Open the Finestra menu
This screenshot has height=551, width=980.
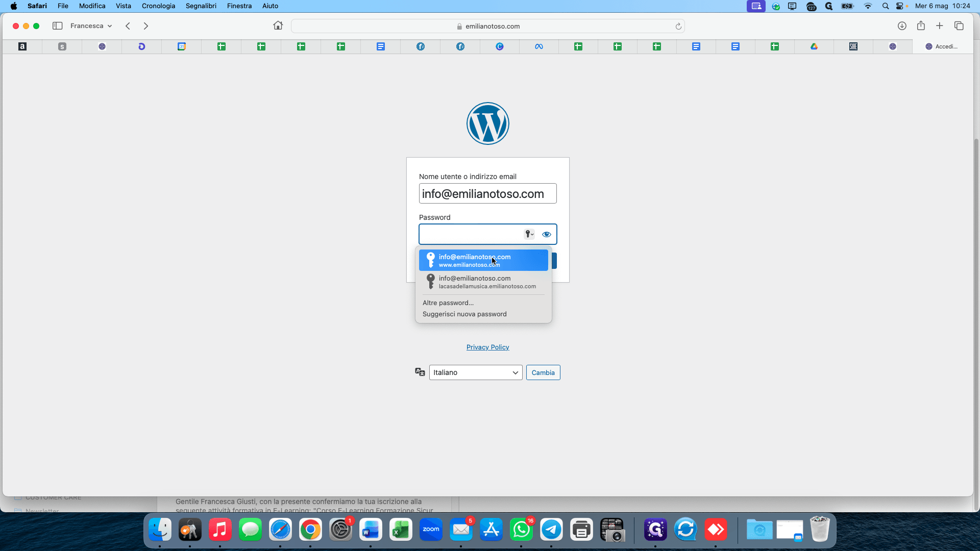click(x=239, y=6)
